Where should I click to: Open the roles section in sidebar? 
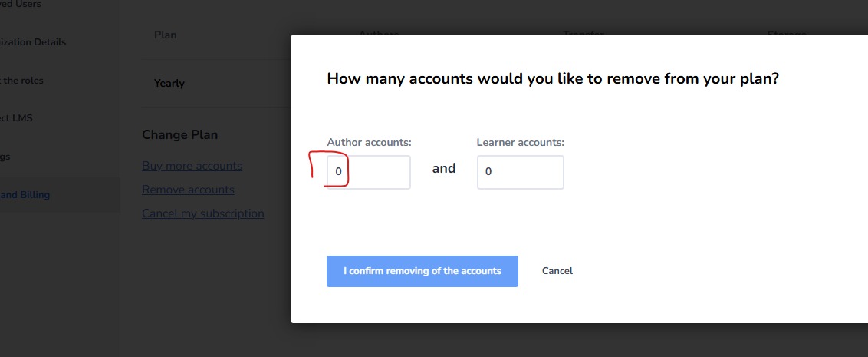click(21, 81)
